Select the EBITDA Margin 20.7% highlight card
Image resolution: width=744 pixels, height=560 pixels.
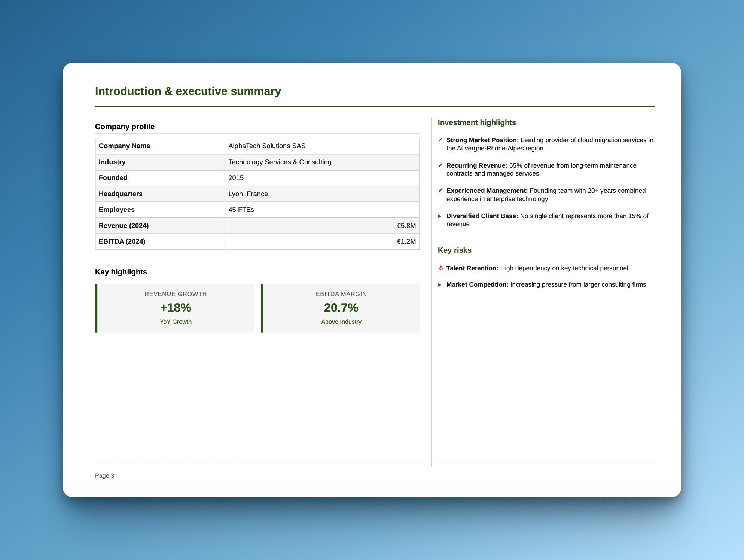(341, 308)
